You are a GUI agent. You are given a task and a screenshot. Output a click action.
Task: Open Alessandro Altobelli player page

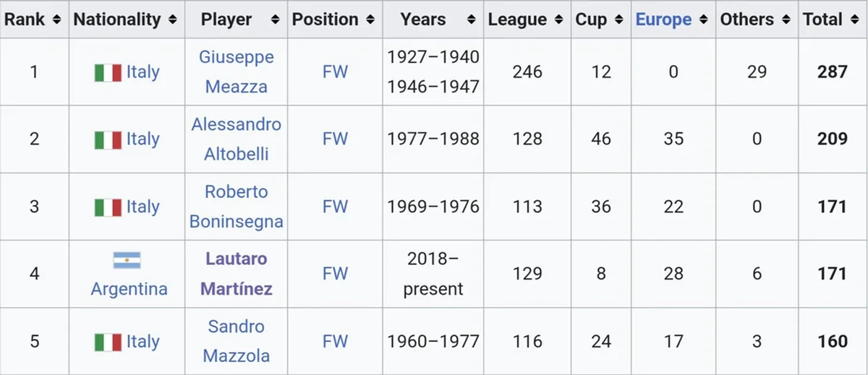click(x=236, y=139)
